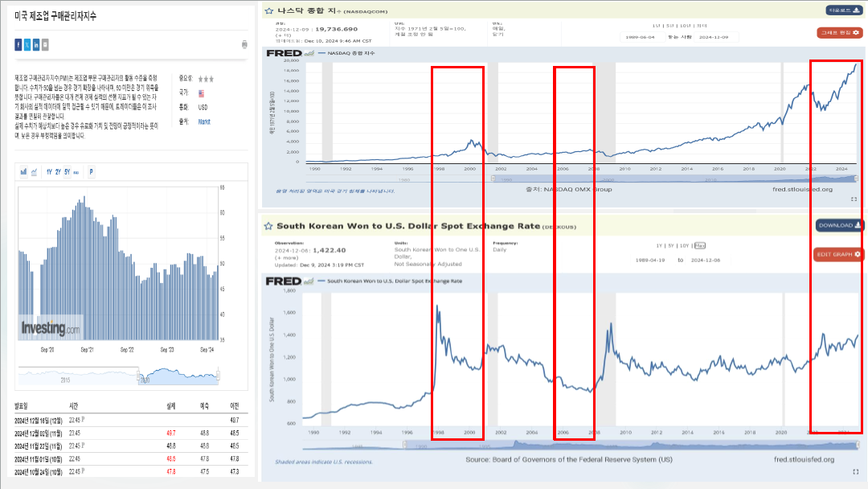Click the Shaded areas indicate U.S. recessions note
Viewport: 868px width, 489px height.
click(x=324, y=462)
